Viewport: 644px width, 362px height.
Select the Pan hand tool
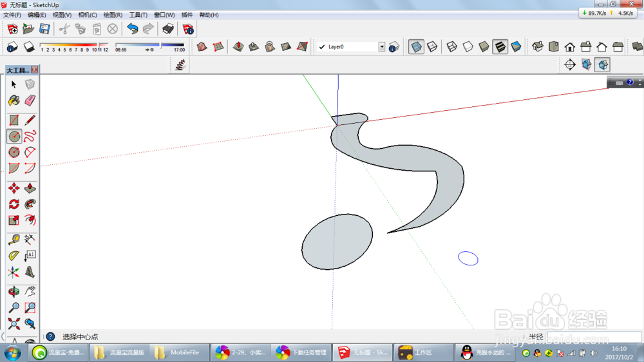pyautogui.click(x=30, y=292)
